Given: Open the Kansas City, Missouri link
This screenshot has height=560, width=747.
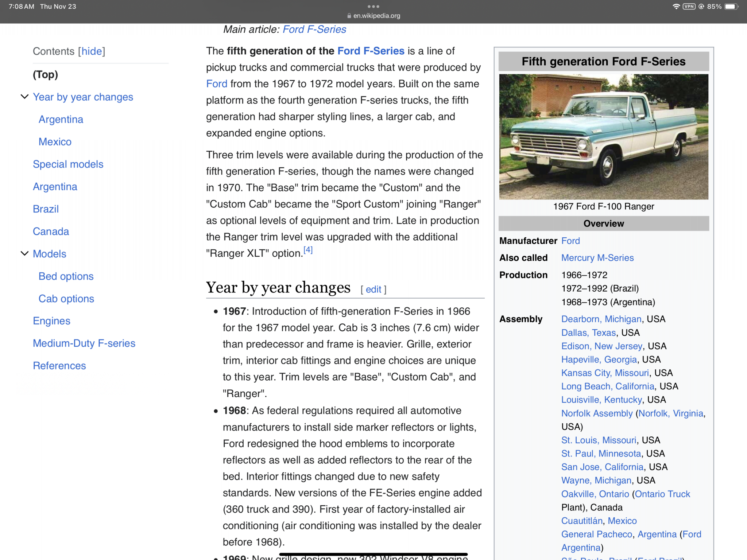Looking at the screenshot, I should (605, 373).
